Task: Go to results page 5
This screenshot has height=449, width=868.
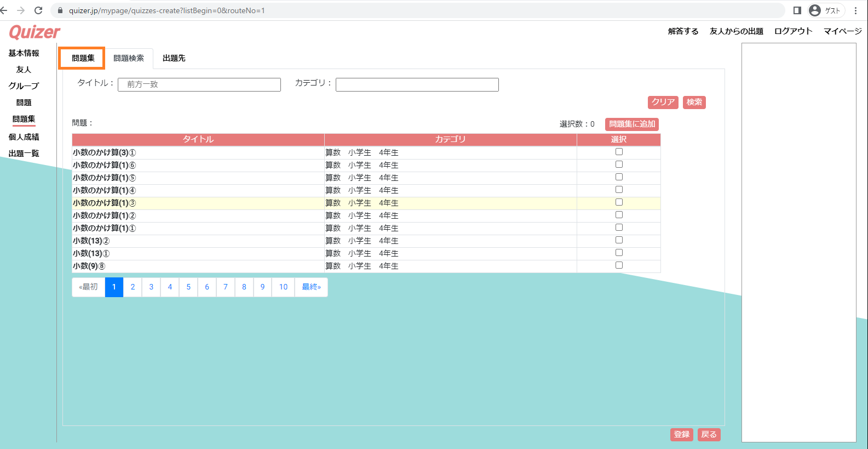Action: (188, 287)
